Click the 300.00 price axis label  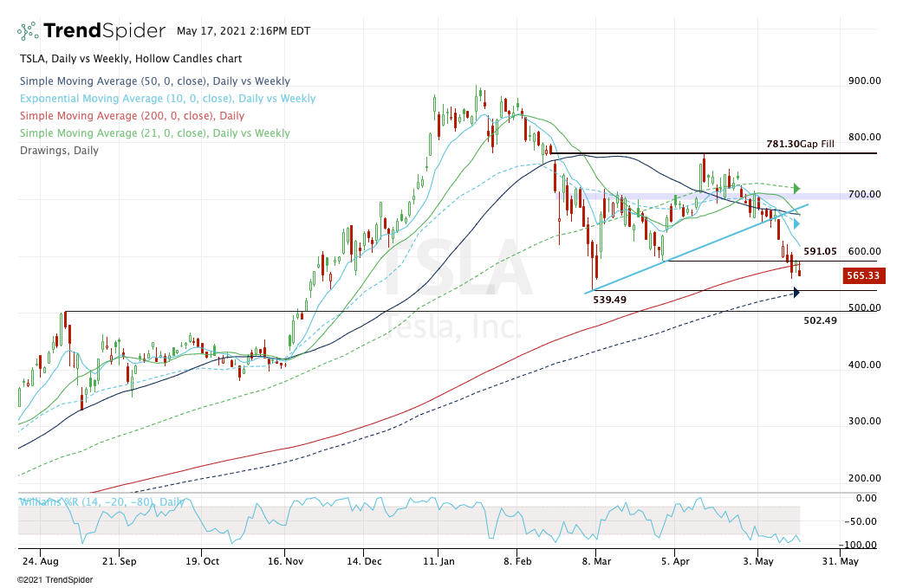point(864,421)
